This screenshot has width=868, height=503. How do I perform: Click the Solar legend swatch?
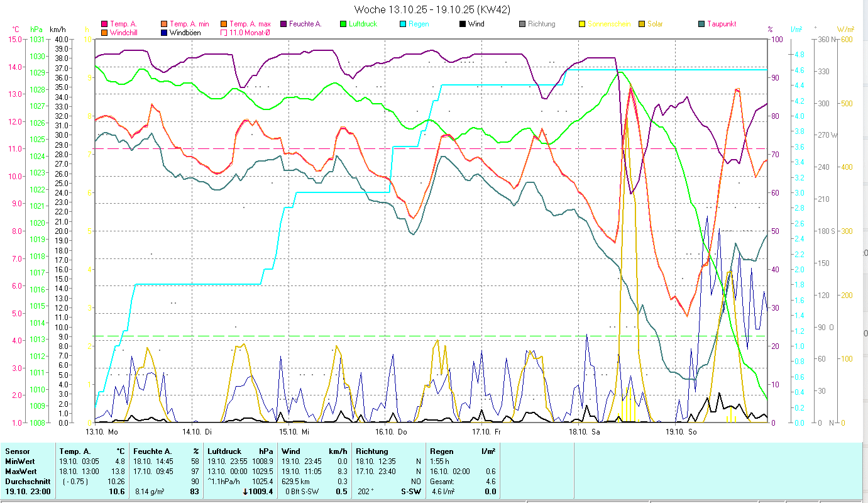(642, 24)
